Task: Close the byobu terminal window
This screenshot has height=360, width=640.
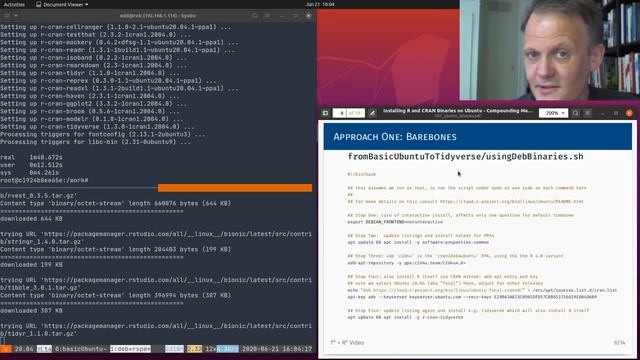Action: [309, 16]
